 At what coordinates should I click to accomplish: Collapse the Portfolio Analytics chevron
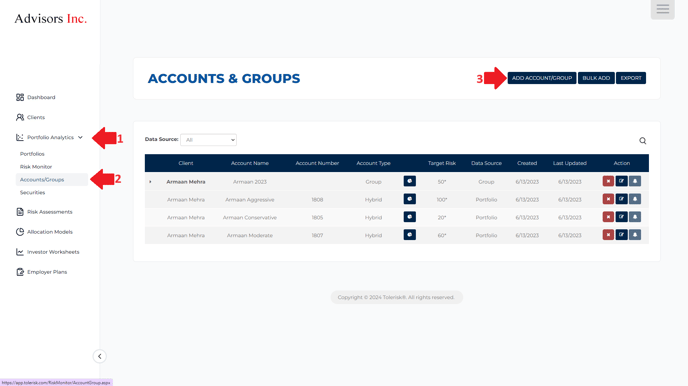pyautogui.click(x=80, y=137)
